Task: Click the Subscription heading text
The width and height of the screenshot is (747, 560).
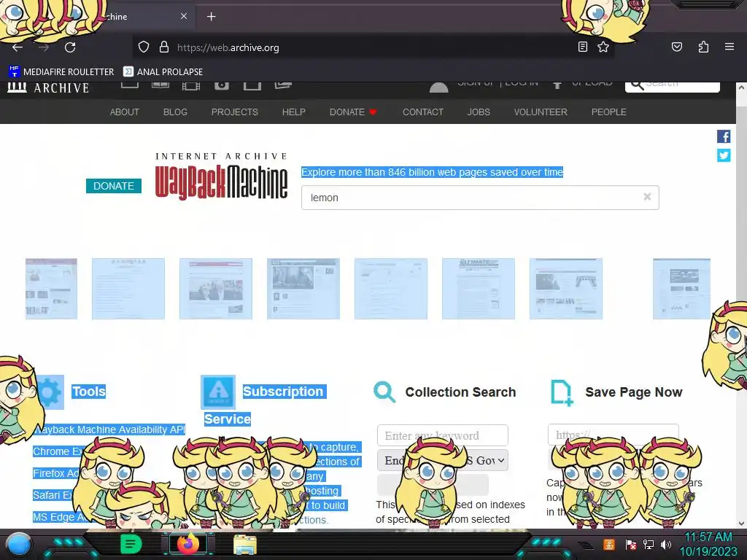Action: point(284,392)
